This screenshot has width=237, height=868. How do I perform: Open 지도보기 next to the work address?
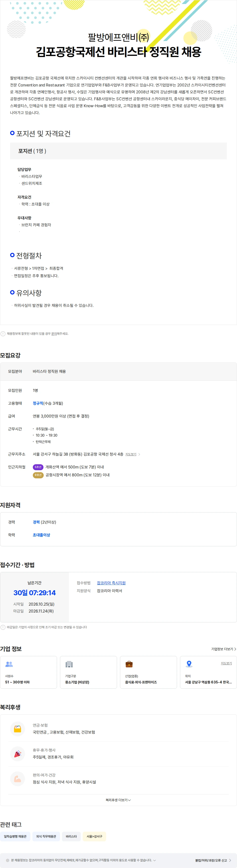point(131,454)
